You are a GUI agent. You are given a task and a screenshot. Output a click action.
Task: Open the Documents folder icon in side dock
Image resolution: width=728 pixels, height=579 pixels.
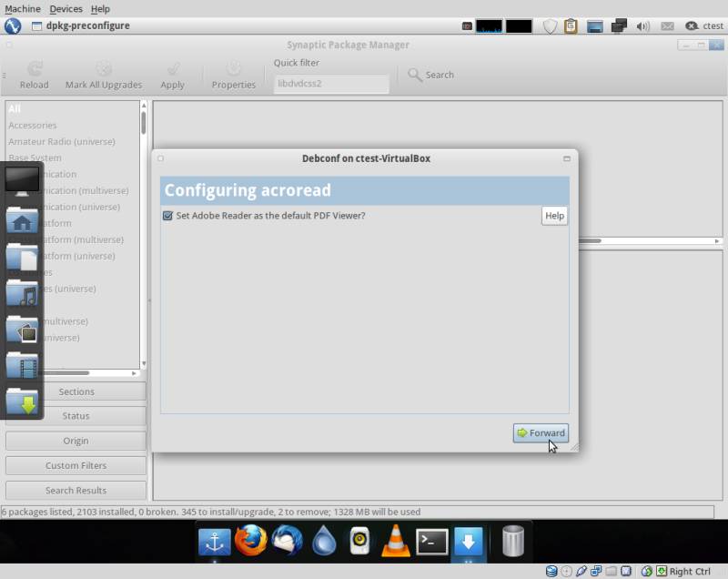pyautogui.click(x=22, y=257)
